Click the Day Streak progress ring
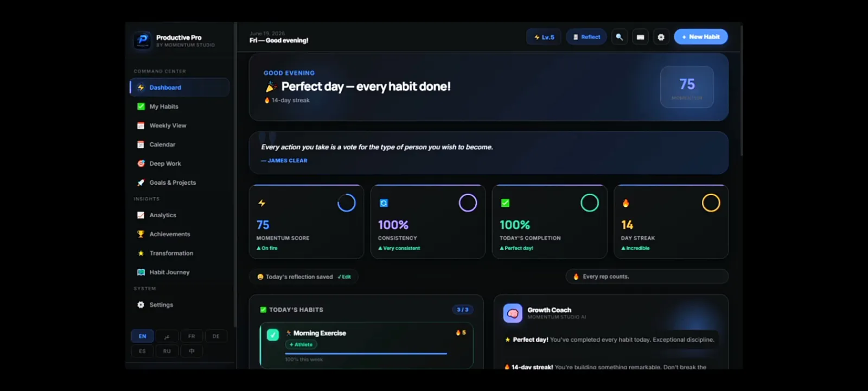The width and height of the screenshot is (868, 391). click(711, 203)
